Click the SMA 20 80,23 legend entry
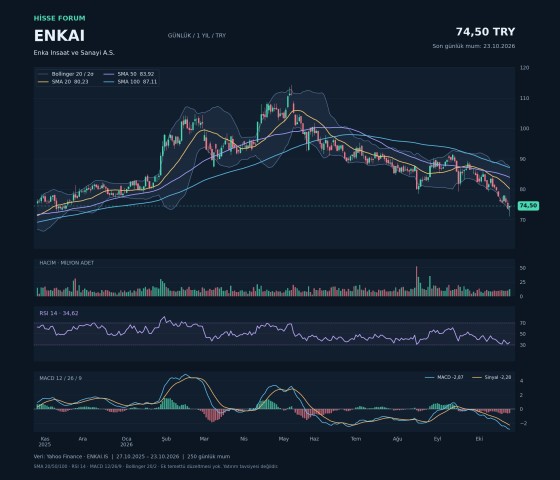Screen dimensions: 560x480 tap(63, 81)
